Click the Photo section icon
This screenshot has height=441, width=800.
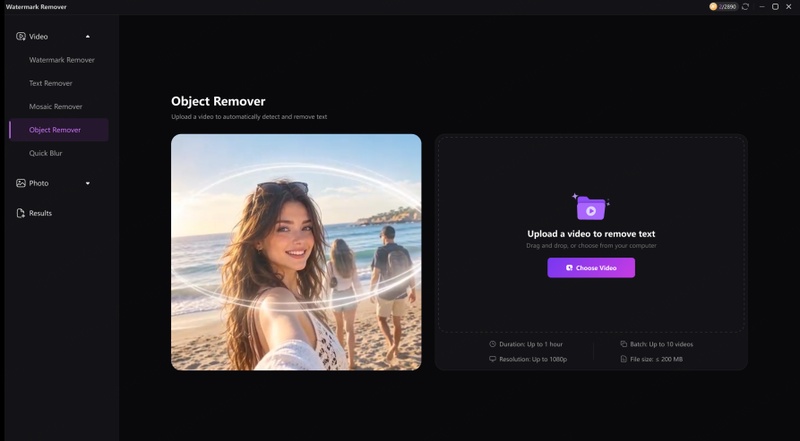(x=20, y=183)
